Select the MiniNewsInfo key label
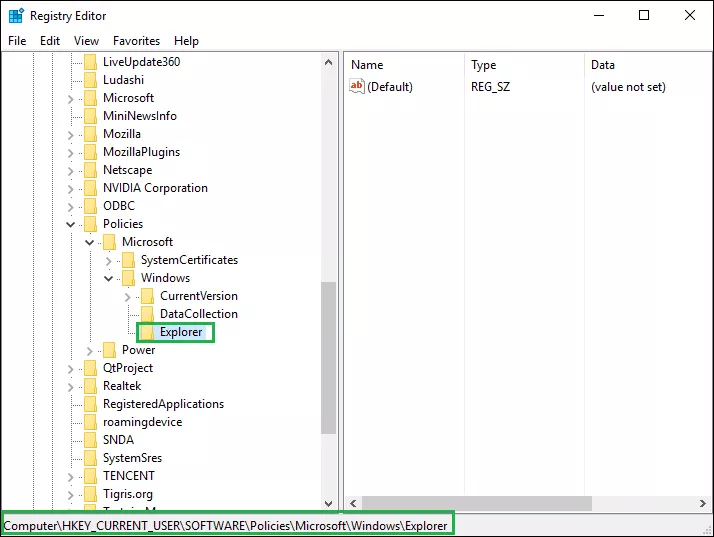The width and height of the screenshot is (714, 537). click(140, 116)
